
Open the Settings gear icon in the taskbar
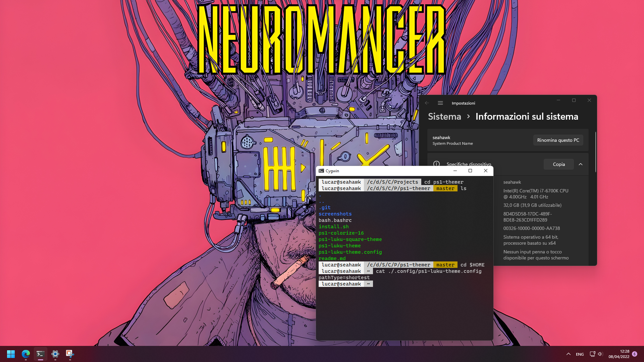pos(55,354)
